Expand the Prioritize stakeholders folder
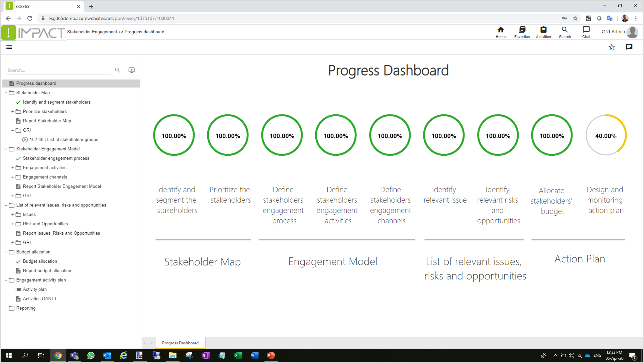 click(12, 111)
